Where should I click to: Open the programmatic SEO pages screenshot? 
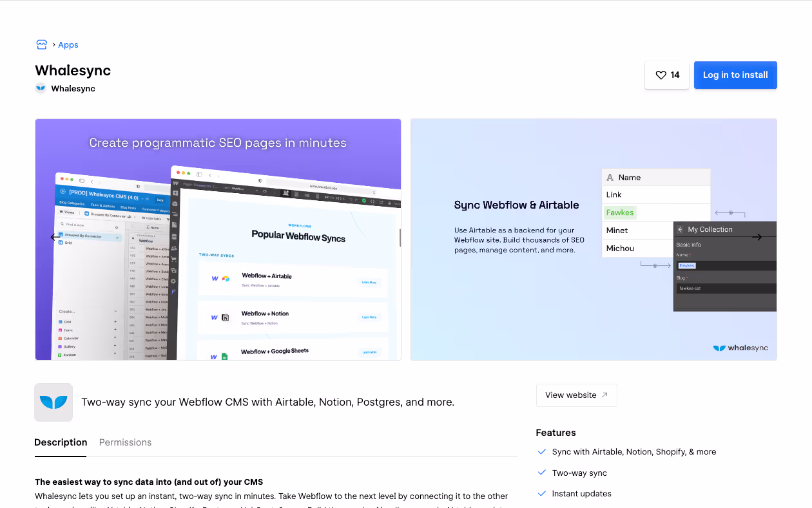[x=218, y=240]
